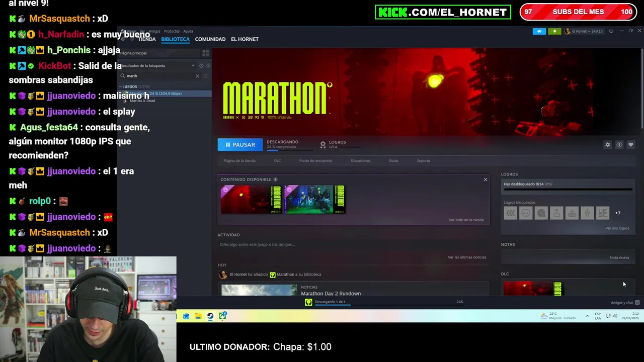Screen dimensions: 644x362
Task: Open game settings gear icon
Action: pyautogui.click(x=608, y=145)
